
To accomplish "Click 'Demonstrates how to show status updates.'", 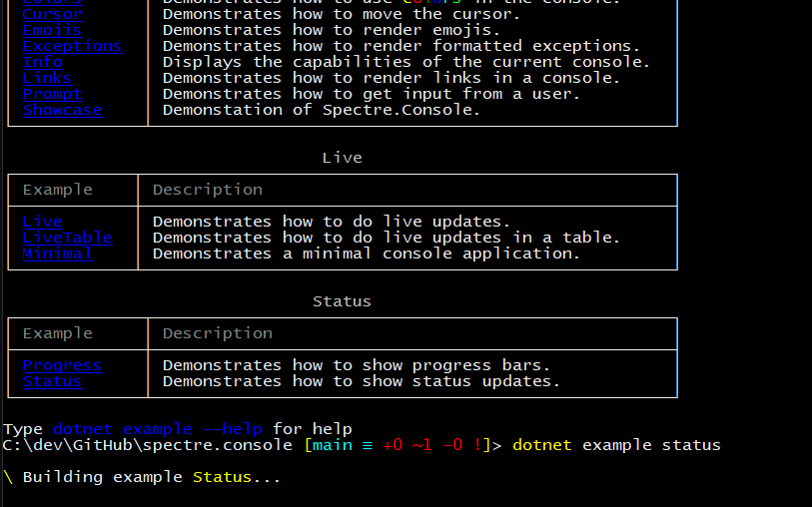I will 362,382.
